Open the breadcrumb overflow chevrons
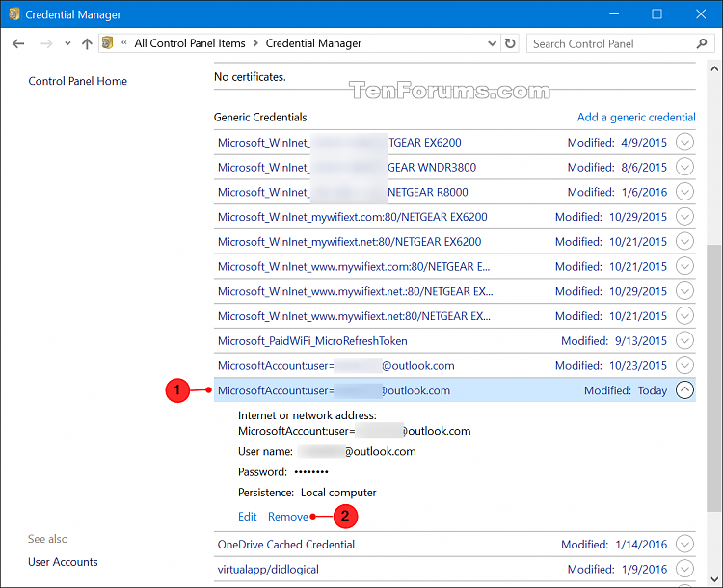The image size is (723, 588). tap(124, 43)
